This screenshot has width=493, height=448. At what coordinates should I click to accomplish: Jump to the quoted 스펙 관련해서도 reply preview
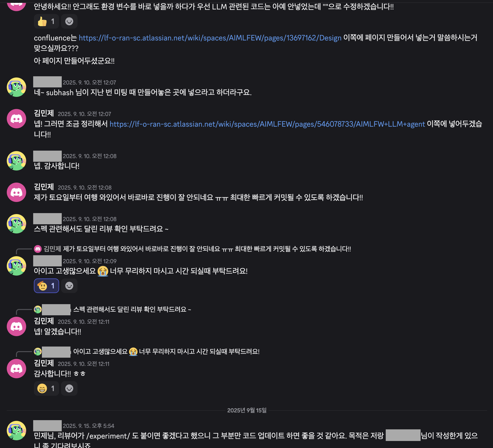point(132,309)
